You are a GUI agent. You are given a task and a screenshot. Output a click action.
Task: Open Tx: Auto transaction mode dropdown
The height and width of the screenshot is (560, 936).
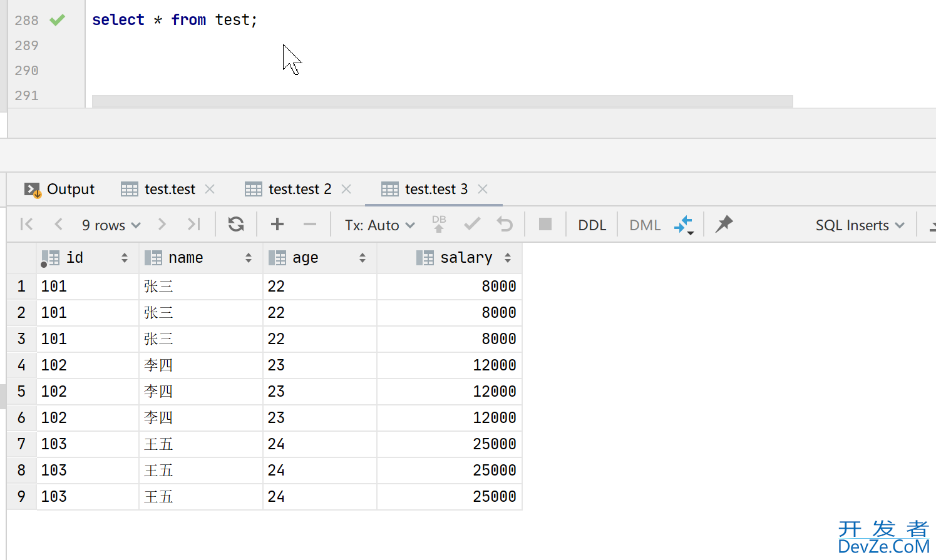point(380,225)
